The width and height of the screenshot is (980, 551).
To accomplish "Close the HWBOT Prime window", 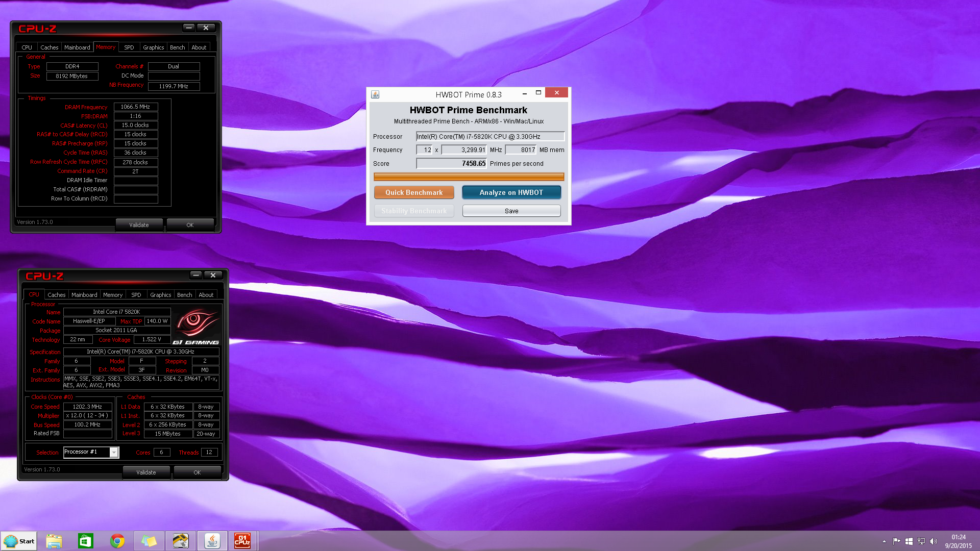I will tap(557, 92).
